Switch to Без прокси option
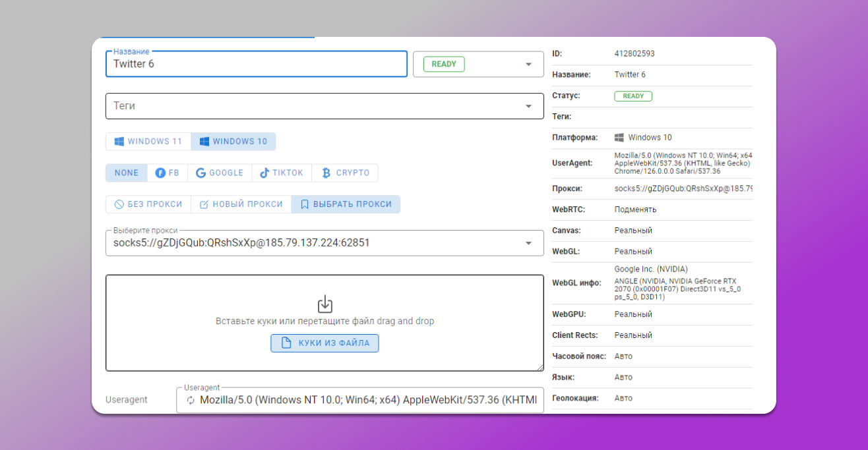868x450 pixels. click(148, 204)
